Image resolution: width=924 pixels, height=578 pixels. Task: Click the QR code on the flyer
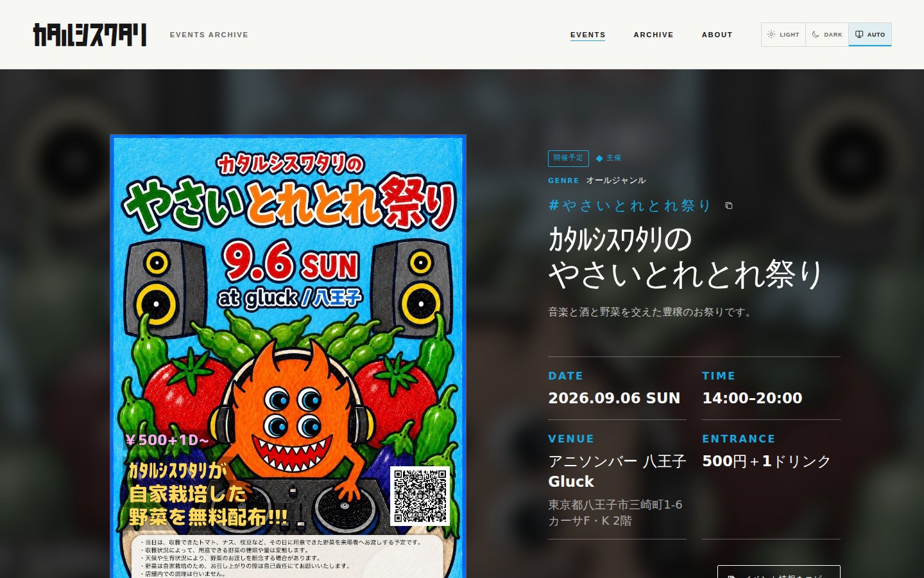pyautogui.click(x=420, y=496)
